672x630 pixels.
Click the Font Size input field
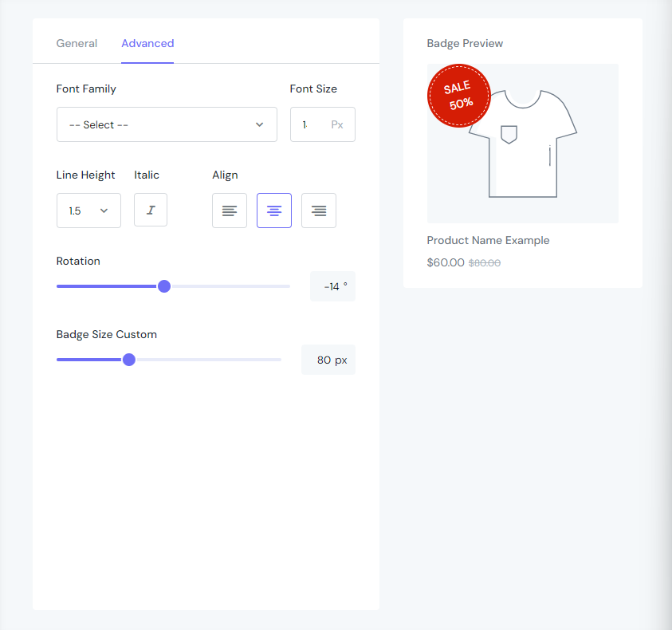pos(322,124)
